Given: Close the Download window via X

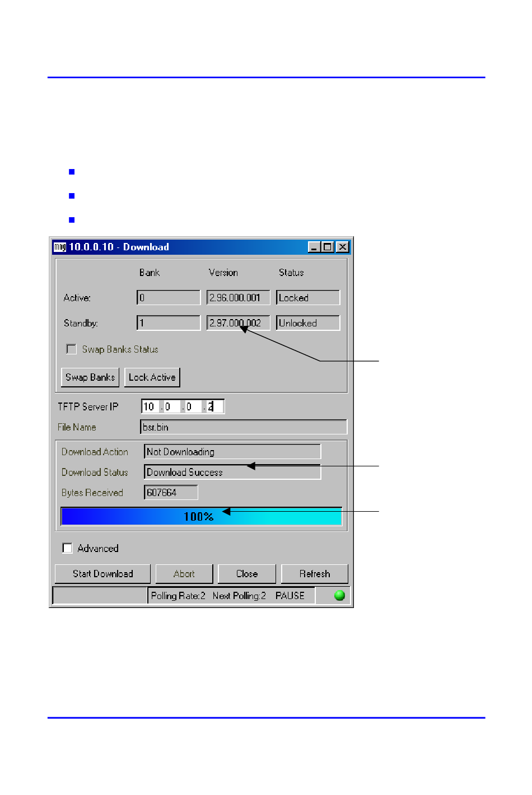Looking at the screenshot, I should click(x=342, y=247).
